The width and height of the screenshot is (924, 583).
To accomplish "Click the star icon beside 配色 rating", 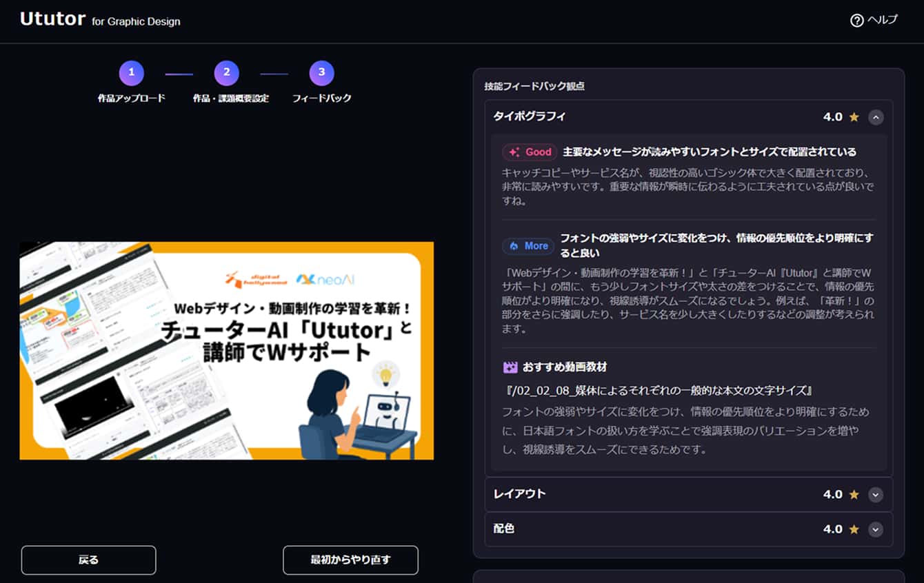I will click(853, 529).
